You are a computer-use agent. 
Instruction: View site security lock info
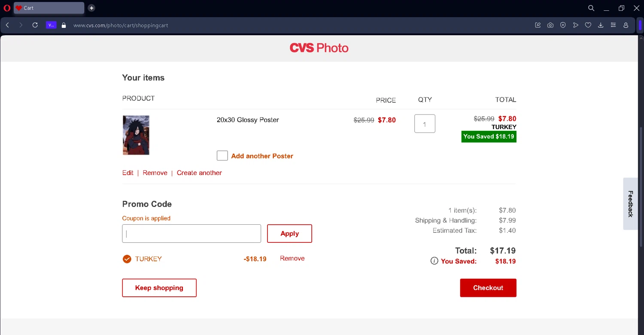tap(64, 25)
